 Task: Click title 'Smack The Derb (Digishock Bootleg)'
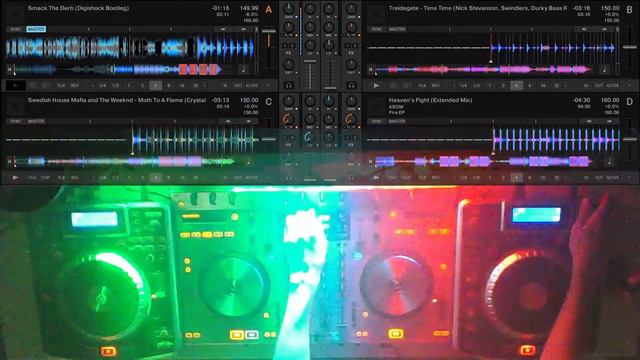pyautogui.click(x=78, y=8)
